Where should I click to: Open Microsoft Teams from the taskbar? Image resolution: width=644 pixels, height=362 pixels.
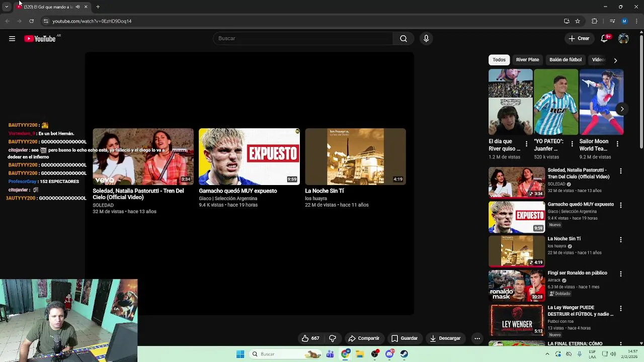pos(330,354)
